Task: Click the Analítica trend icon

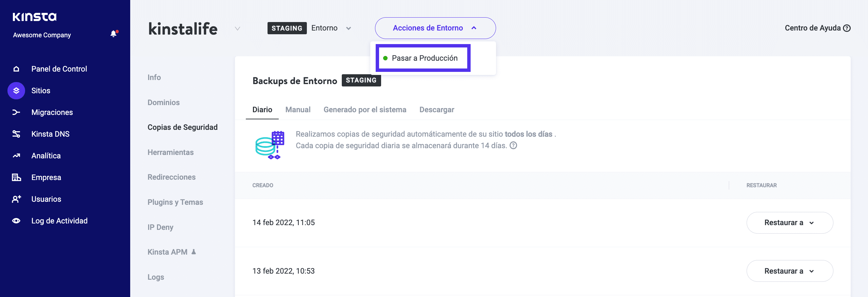Action: point(16,156)
